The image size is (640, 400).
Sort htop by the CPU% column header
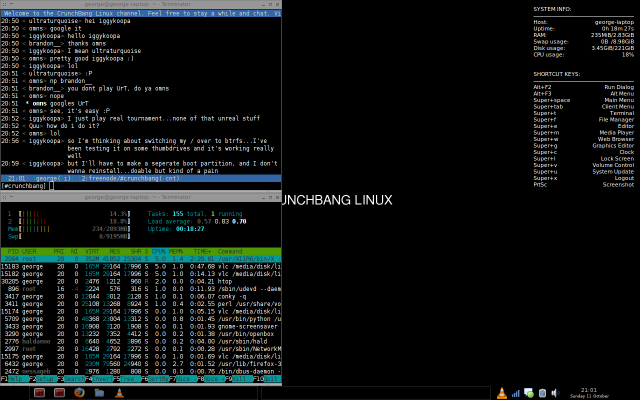(158, 251)
